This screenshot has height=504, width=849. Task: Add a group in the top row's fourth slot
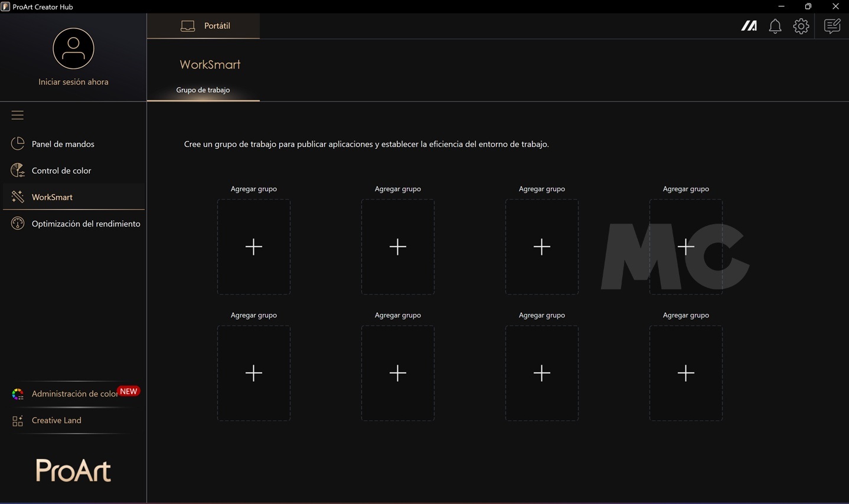coord(686,247)
